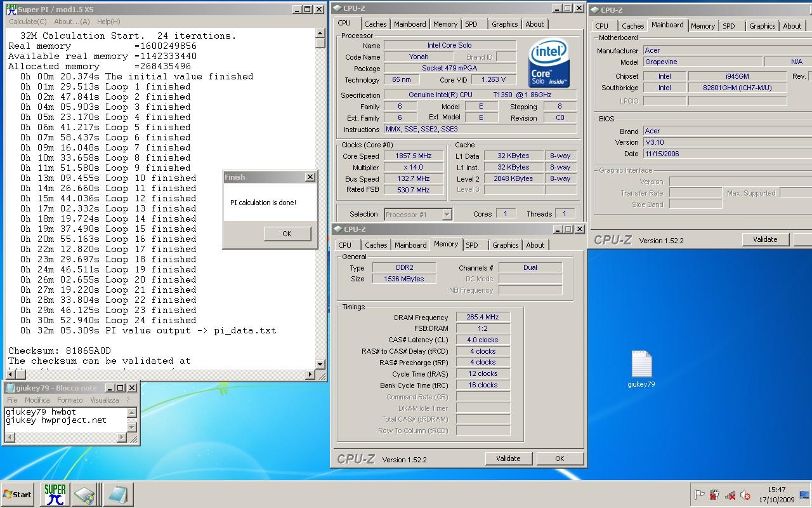Open Help(H) menu in Super PI
The image size is (812, 508).
(x=108, y=22)
